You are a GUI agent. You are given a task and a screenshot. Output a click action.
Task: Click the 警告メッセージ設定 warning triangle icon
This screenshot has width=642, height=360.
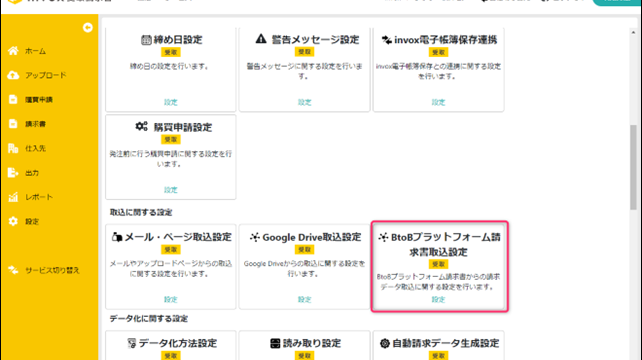261,39
